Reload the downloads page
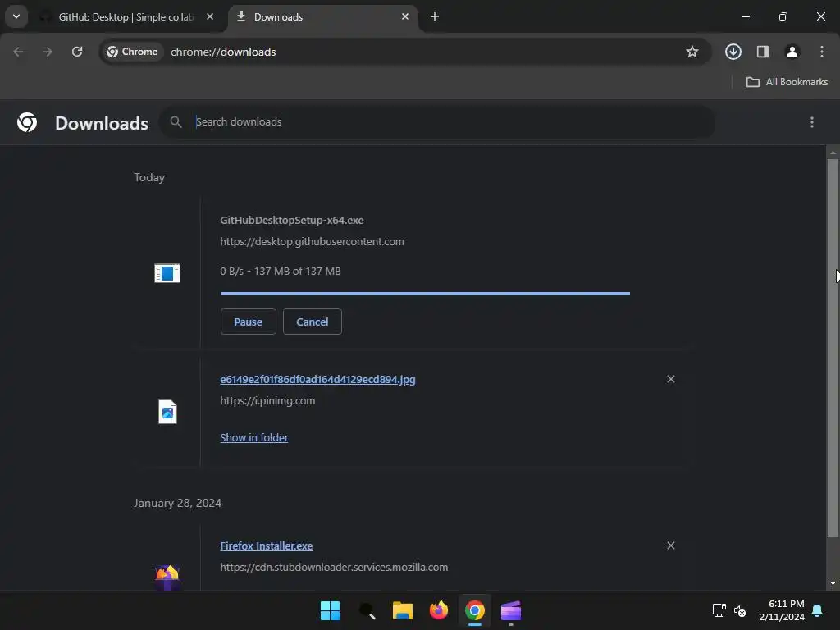The image size is (840, 630). (77, 52)
